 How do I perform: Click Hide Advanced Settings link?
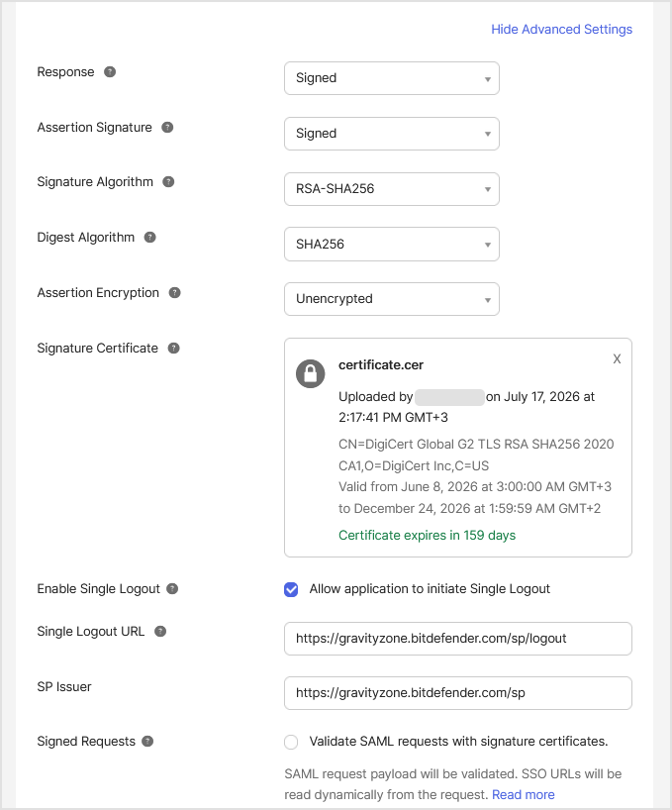[561, 30]
